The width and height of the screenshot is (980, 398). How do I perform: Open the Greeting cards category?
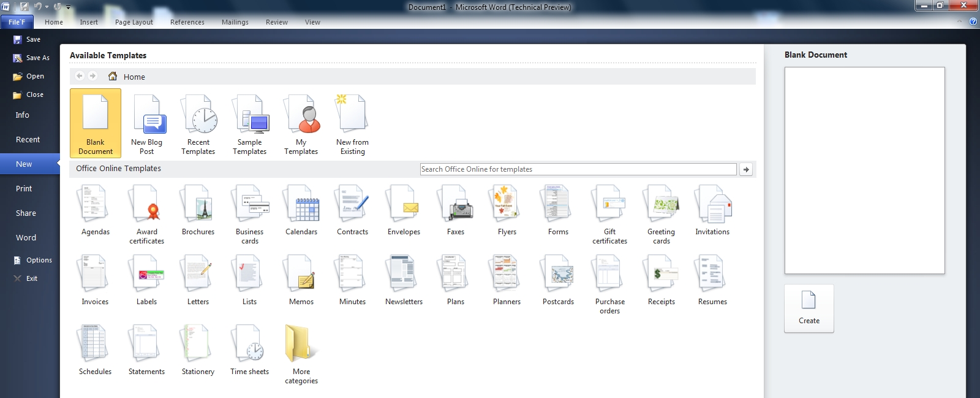click(x=661, y=215)
